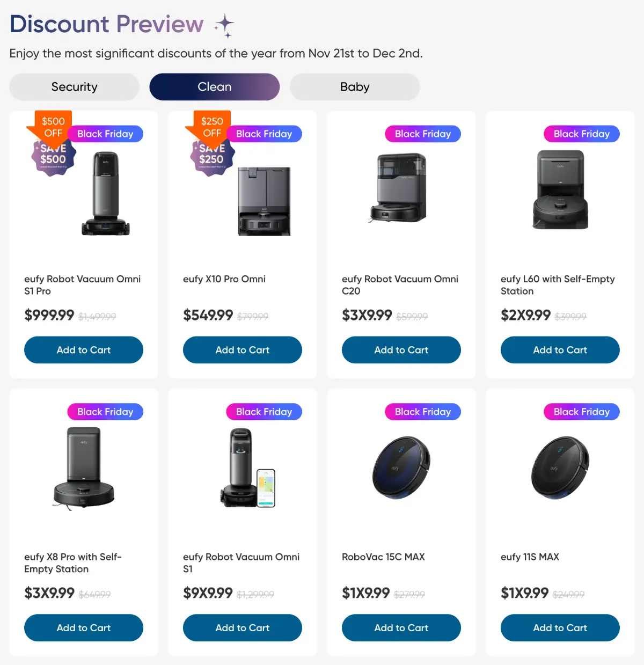Click the sparkle icon beside Discount Preview
This screenshot has width=644, height=665.
pyautogui.click(x=224, y=26)
